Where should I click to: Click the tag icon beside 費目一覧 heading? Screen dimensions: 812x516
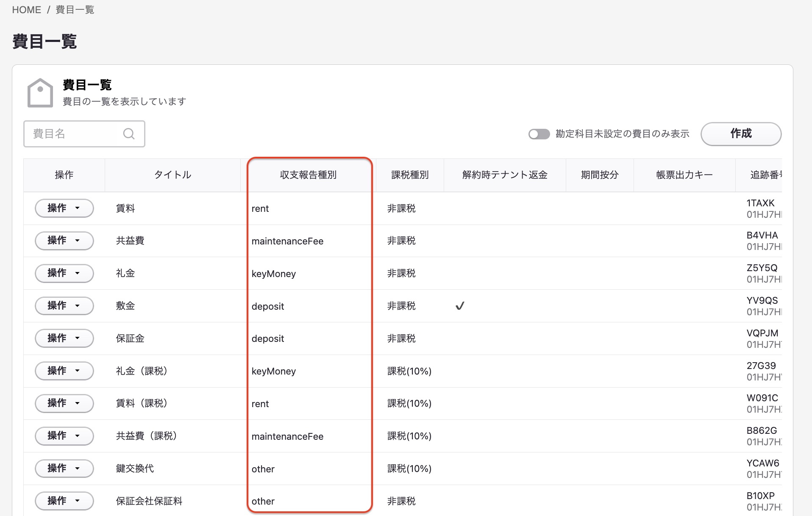[40, 93]
